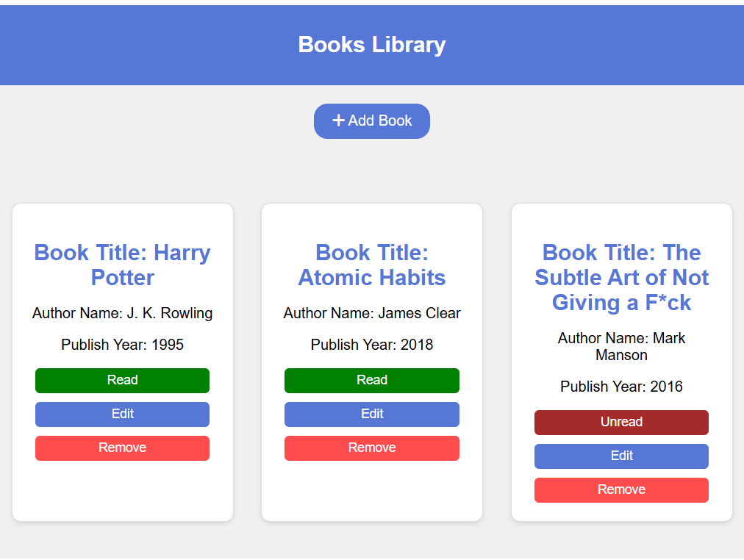Select the Harry Potter book title heading

point(122,265)
